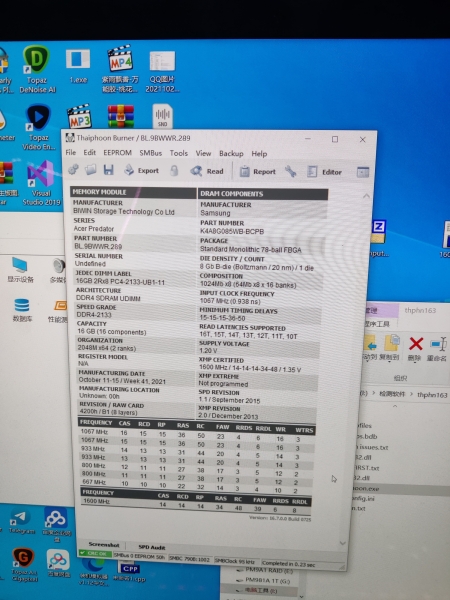Open the MP3 file desktop icon
450x600 pixels.
tap(79, 116)
